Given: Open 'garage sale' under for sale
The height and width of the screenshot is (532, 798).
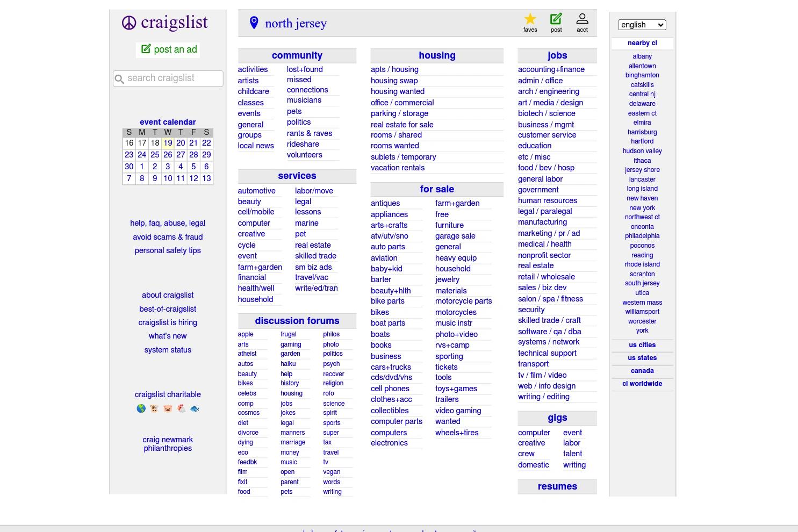Looking at the screenshot, I should pos(455,236).
